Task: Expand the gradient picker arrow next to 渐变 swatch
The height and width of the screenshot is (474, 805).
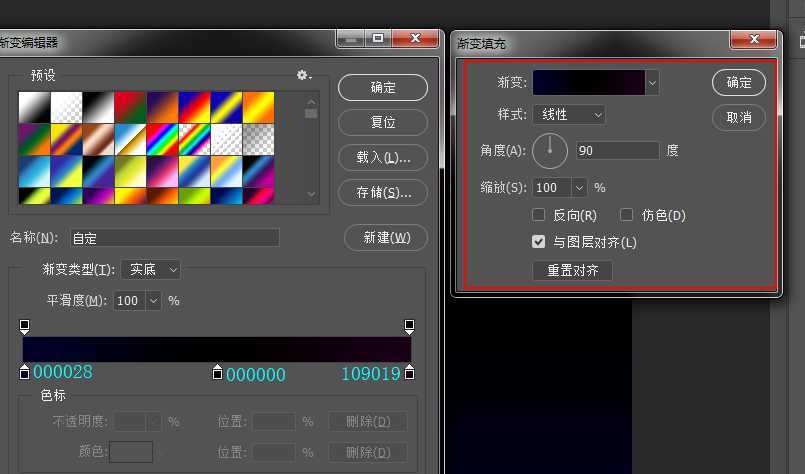Action: click(x=653, y=82)
